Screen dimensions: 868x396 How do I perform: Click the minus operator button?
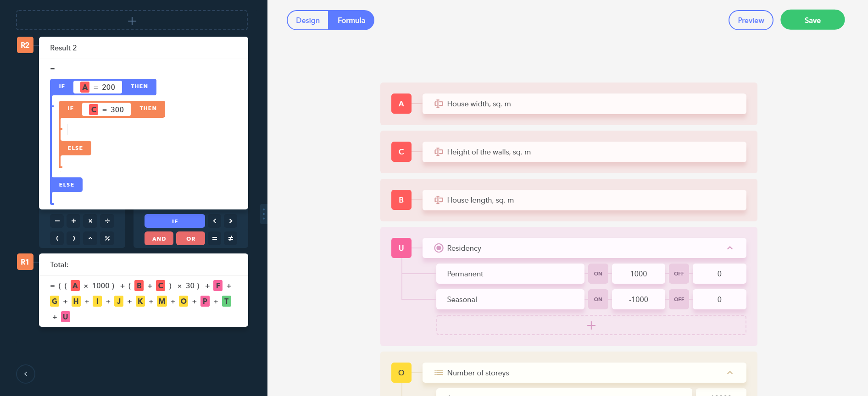pos(57,221)
